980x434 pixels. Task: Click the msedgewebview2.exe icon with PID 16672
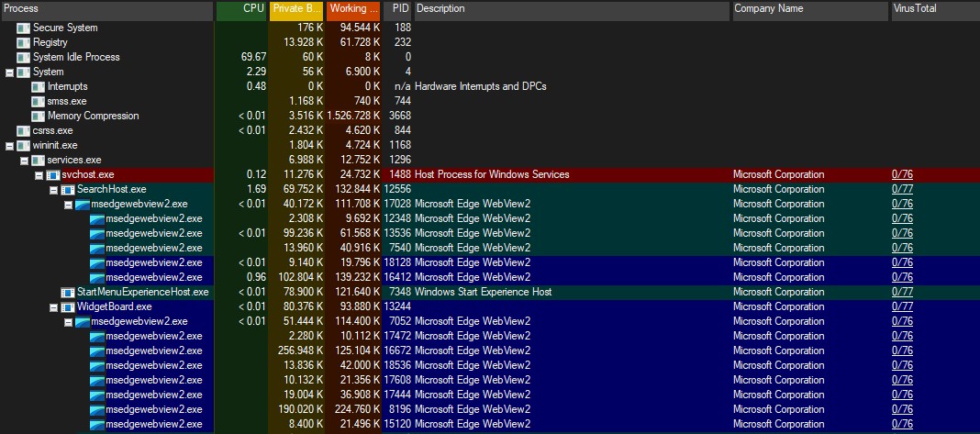click(x=97, y=351)
